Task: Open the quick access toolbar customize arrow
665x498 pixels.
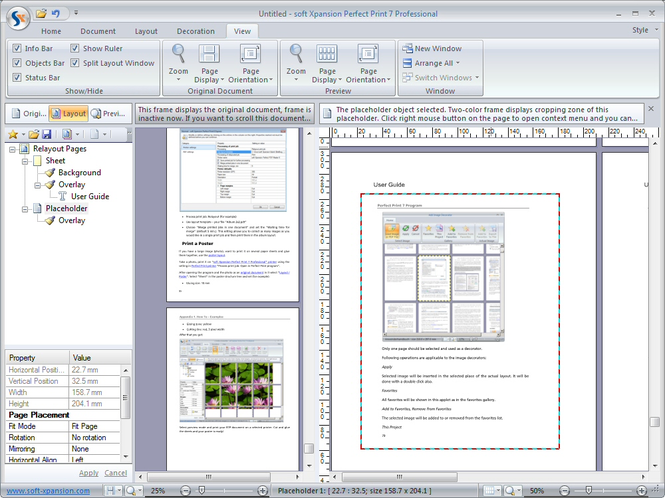Action: click(x=76, y=13)
